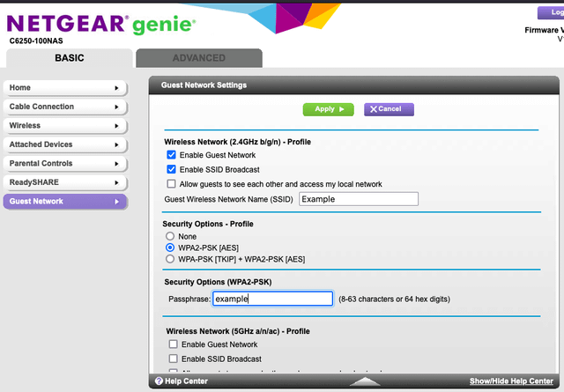
Task: Click the Guest Network Settings header
Action: pos(204,85)
